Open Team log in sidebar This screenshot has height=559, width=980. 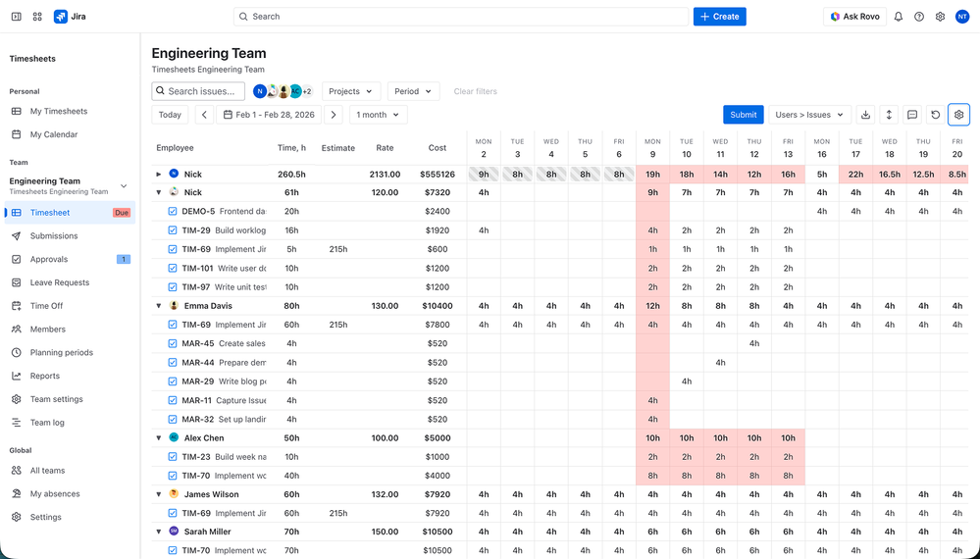coord(47,423)
